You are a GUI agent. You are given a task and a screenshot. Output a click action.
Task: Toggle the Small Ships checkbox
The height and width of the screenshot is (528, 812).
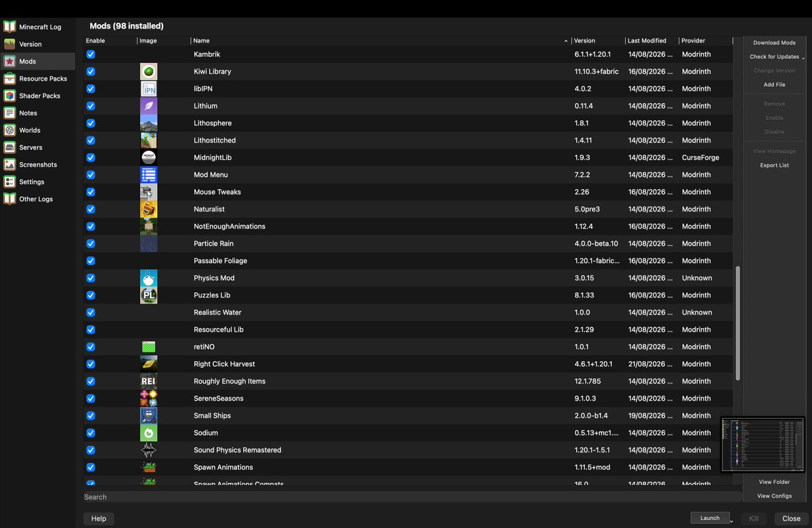[x=91, y=415]
